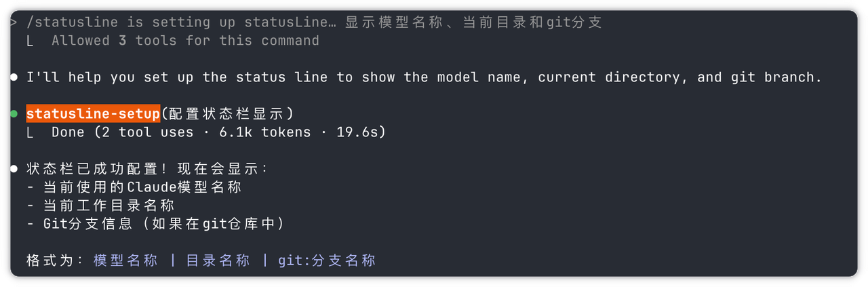Expand the "Done (2 tool uses" result line

click(218, 132)
